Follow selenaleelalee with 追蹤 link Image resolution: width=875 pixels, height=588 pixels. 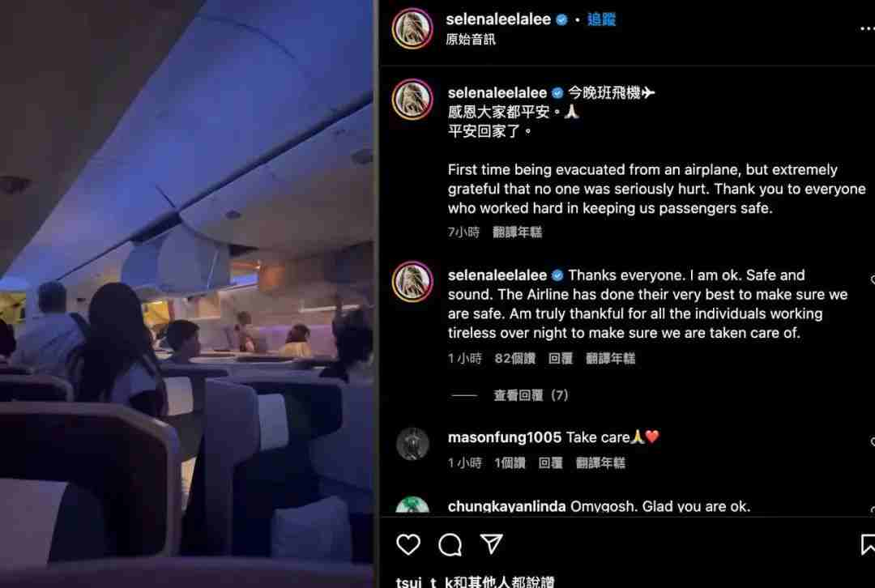(x=601, y=19)
